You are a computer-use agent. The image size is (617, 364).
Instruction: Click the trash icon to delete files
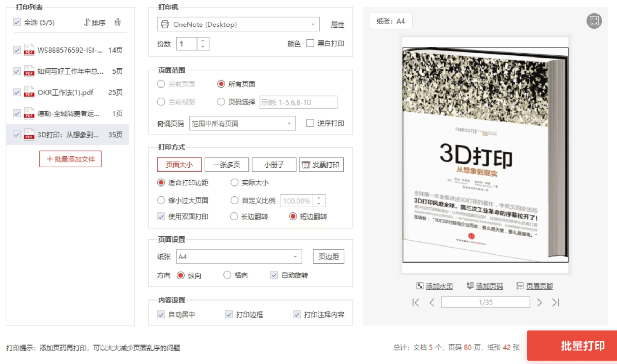pos(118,23)
